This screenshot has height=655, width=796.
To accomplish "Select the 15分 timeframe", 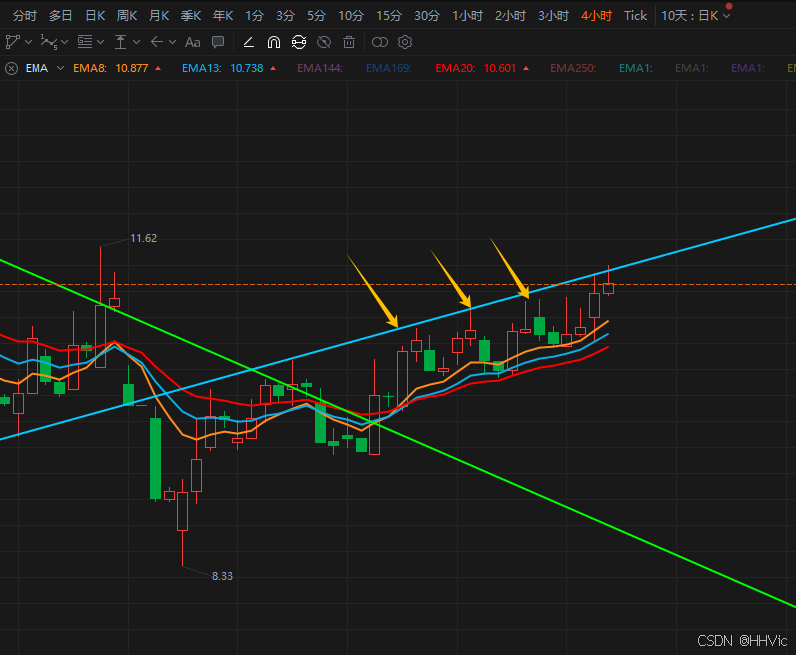I will pos(389,16).
